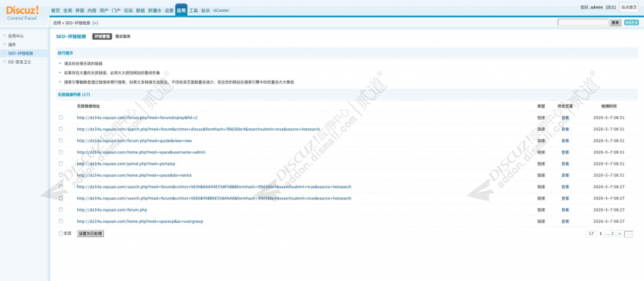
Task: Open the MAP navigation button
Action: [631, 23]
